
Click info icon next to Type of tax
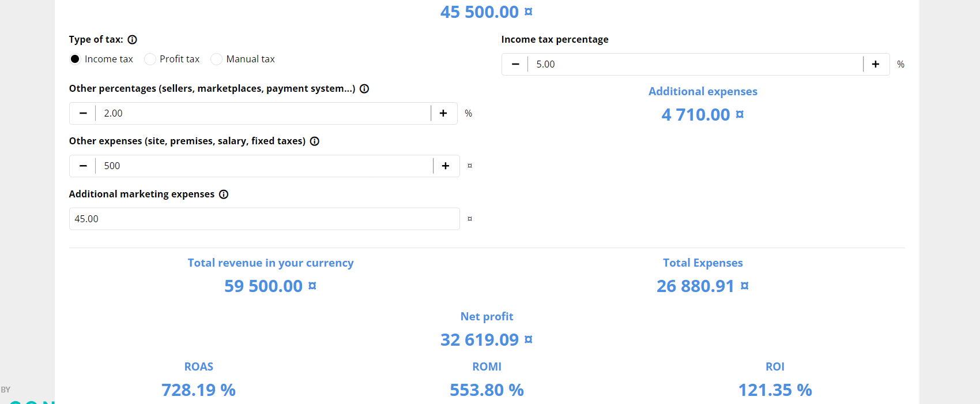tap(132, 40)
